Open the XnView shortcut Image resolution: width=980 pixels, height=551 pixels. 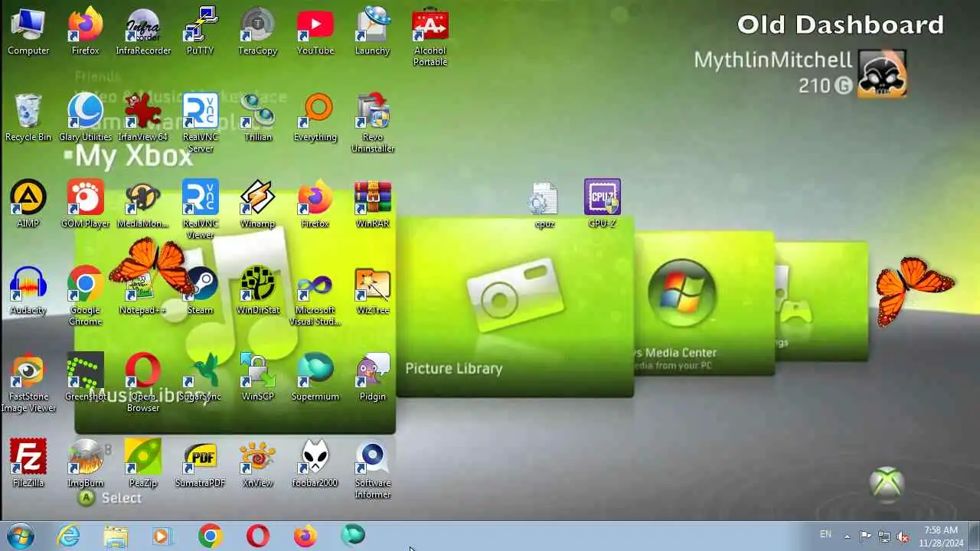pos(258,464)
